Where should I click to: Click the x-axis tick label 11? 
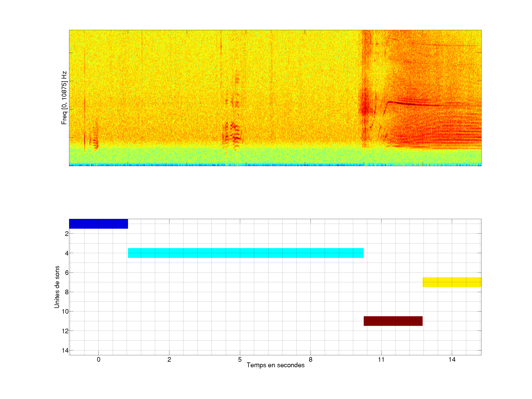(381, 359)
